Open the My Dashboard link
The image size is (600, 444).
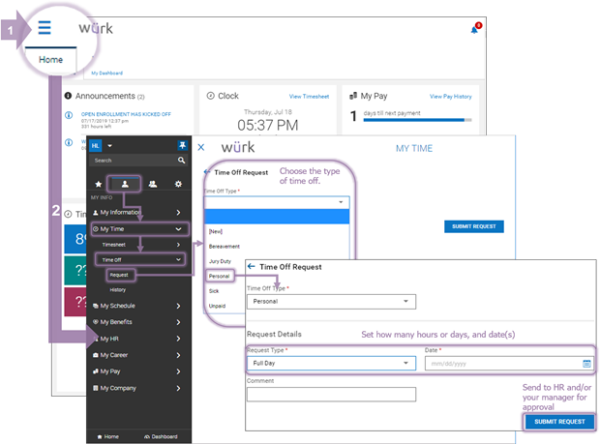[x=107, y=73]
